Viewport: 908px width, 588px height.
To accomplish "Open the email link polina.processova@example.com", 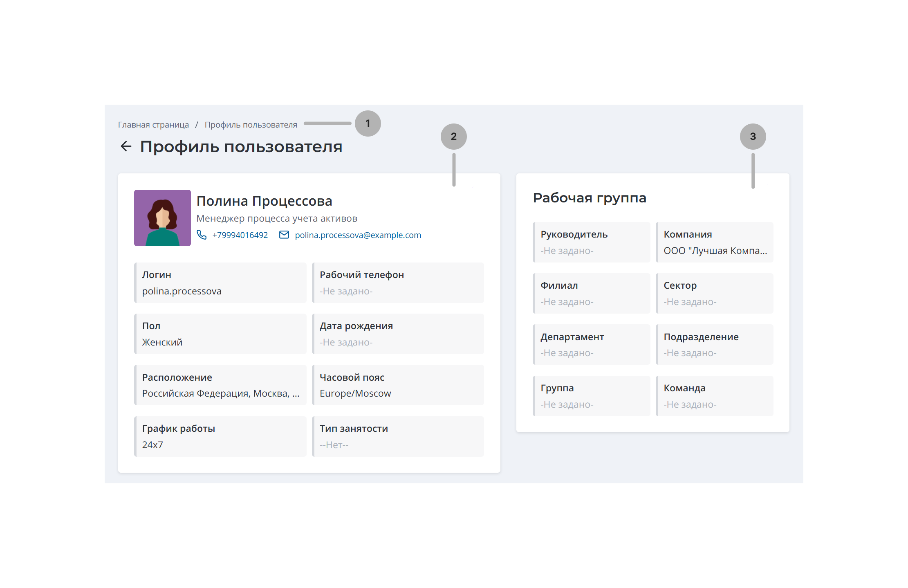I will [358, 235].
